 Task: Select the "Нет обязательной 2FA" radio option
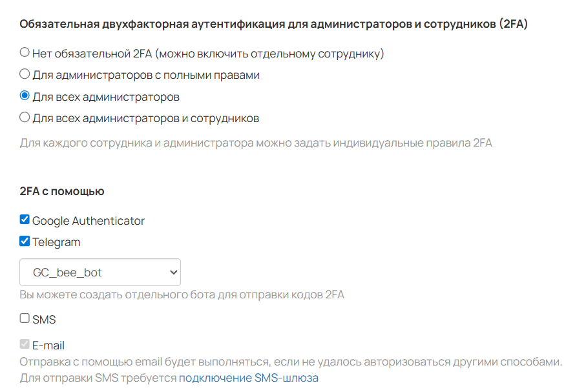pyautogui.click(x=25, y=52)
